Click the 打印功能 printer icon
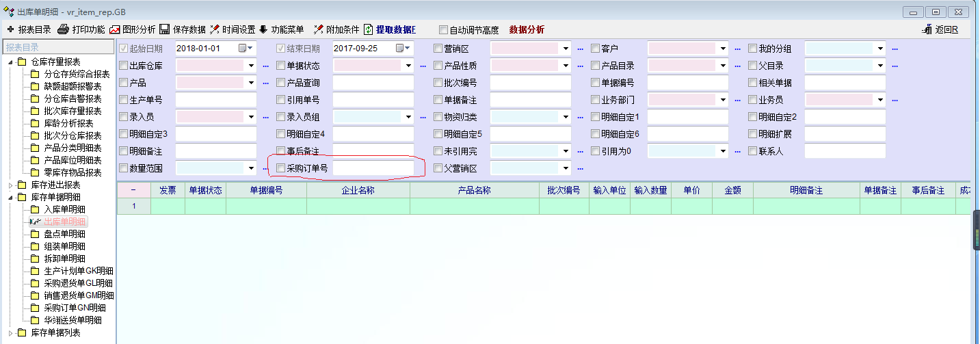 63,29
